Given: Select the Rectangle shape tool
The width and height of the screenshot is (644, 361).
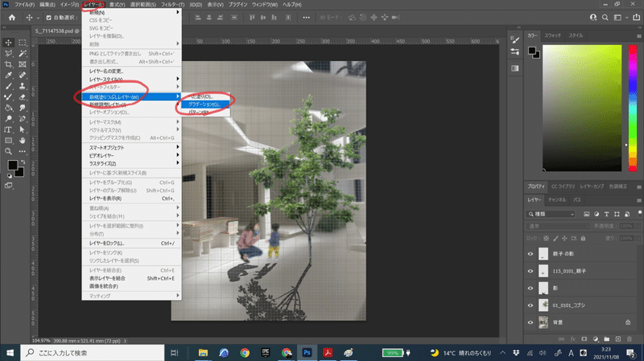Looking at the screenshot, I should click(x=8, y=141).
